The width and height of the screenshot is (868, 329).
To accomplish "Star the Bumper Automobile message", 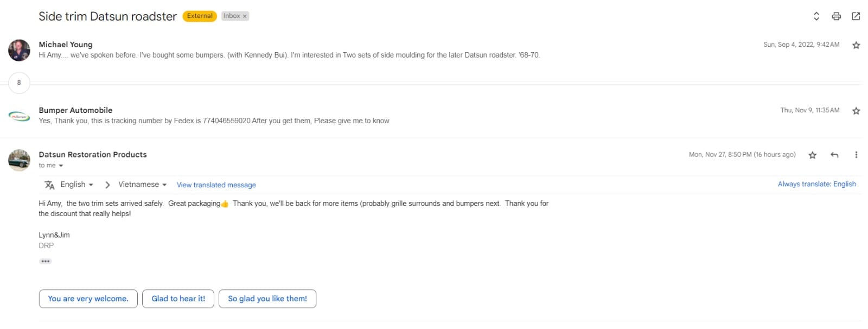I will (x=856, y=111).
